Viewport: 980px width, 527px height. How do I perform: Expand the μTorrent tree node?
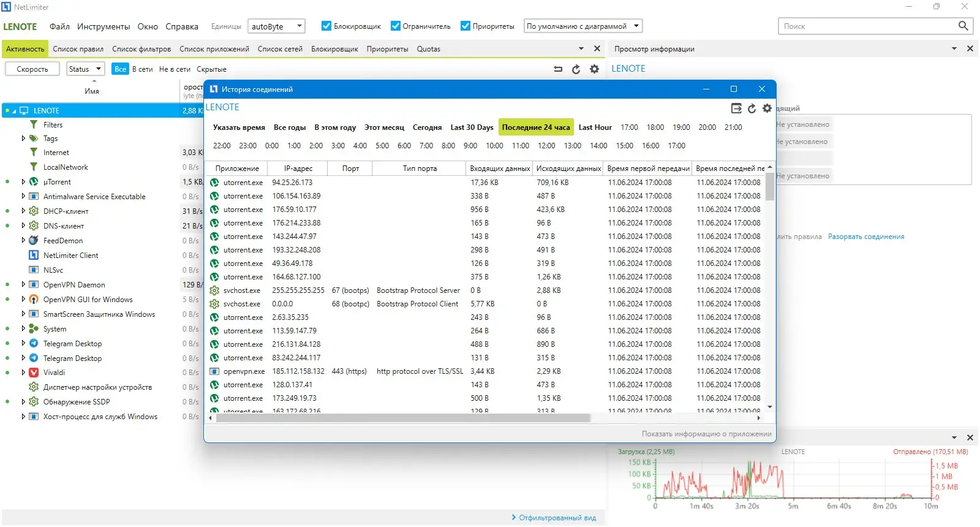[x=23, y=182]
